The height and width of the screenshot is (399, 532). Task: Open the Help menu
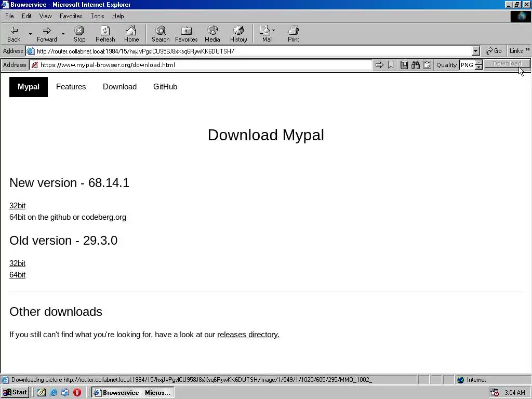tap(118, 16)
